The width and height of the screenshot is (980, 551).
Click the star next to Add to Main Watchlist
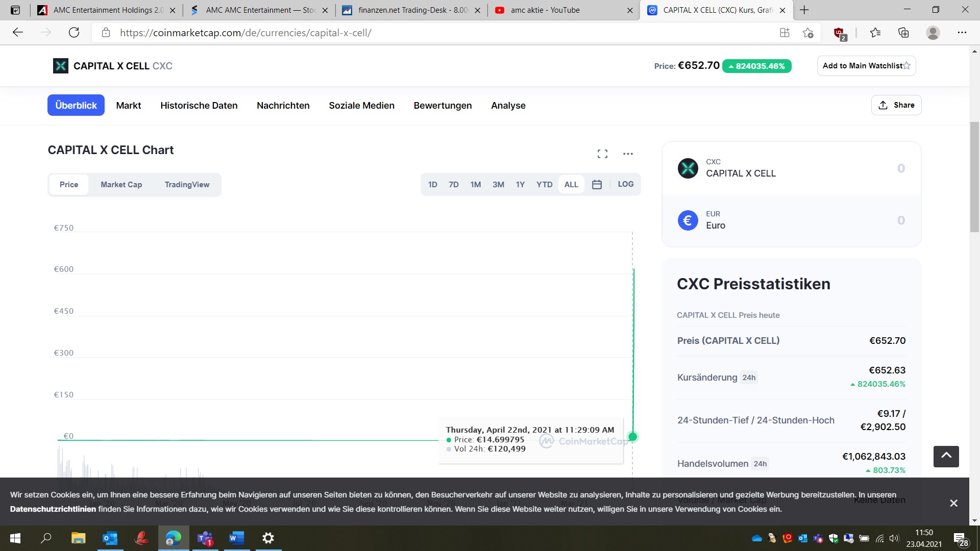click(x=907, y=65)
